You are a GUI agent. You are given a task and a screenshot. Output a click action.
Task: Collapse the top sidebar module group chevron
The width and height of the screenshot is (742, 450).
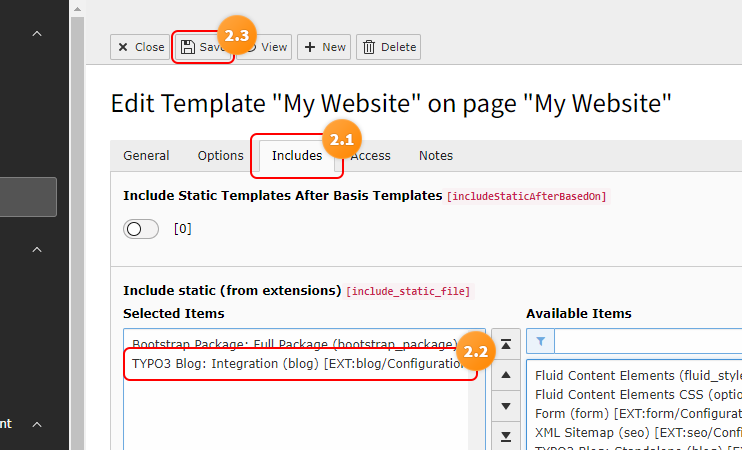[37, 34]
